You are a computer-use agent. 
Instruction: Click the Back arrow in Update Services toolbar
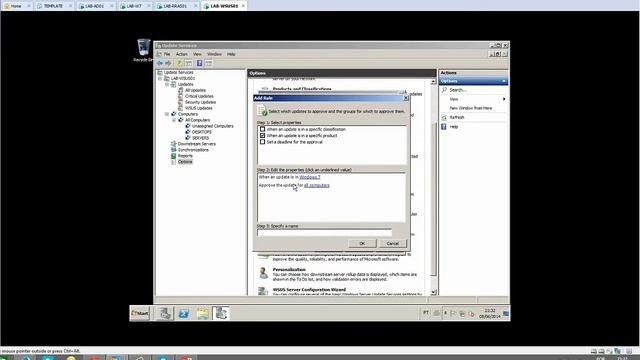160,63
